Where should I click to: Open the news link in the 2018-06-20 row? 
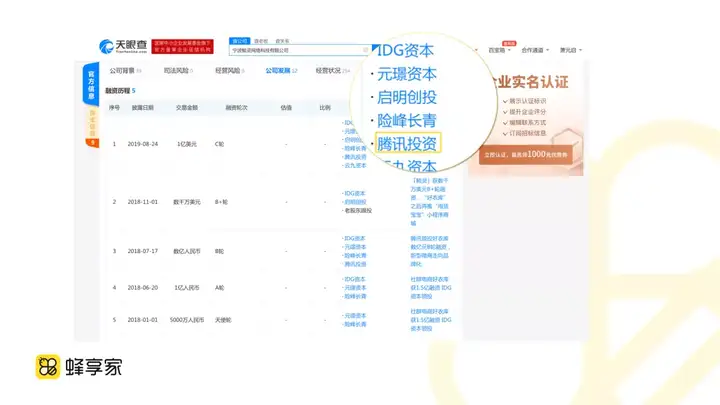[431, 288]
